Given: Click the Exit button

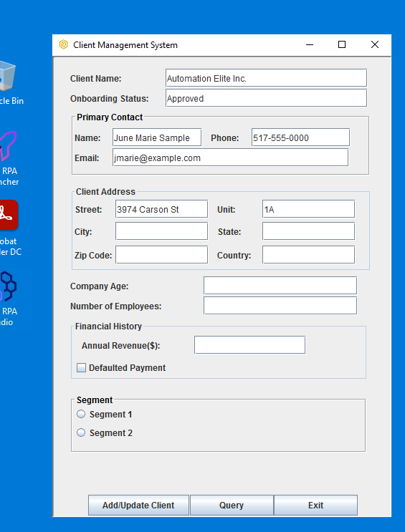Looking at the screenshot, I should [x=315, y=506].
